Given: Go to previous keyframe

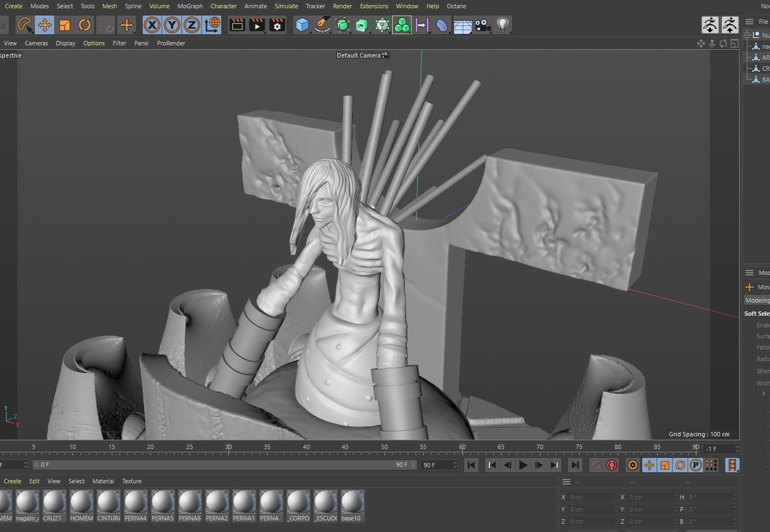Looking at the screenshot, I should (491, 465).
